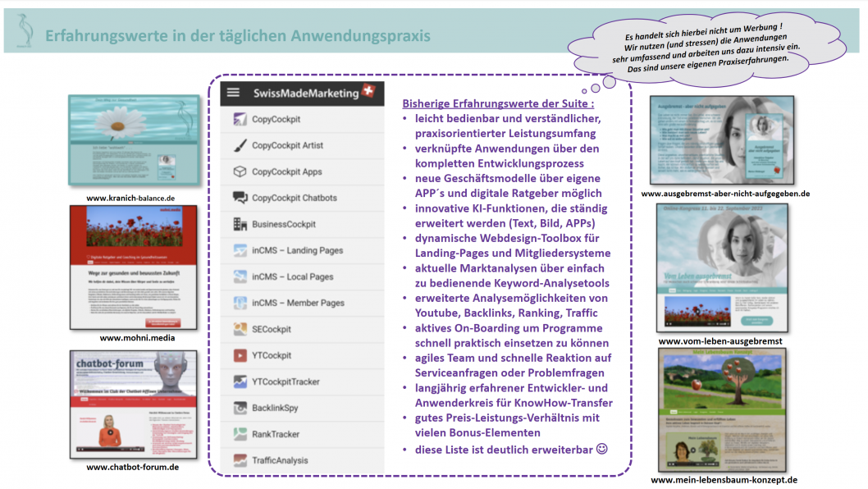868x489 pixels.
Task: Click bullet 'aktuelle Marktanalysen über einfach'
Action: pyautogui.click(x=509, y=268)
